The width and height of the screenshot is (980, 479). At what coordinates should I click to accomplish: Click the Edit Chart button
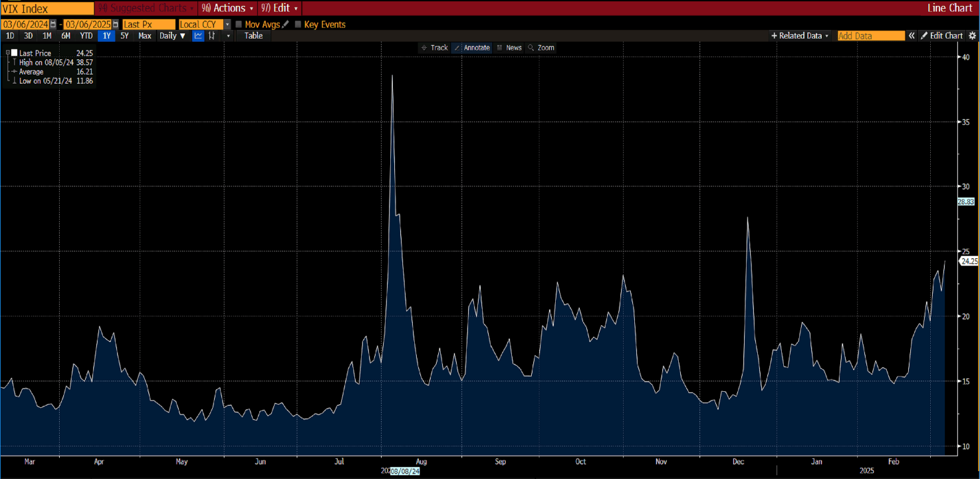(941, 36)
